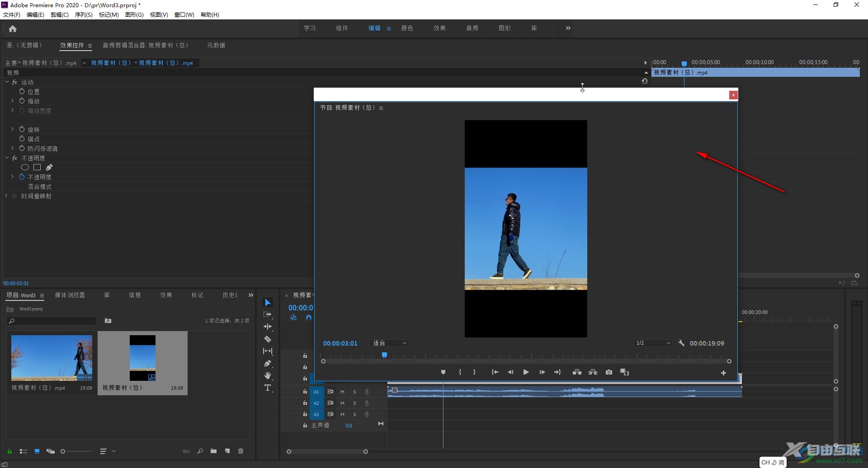Viewport: 868px width, 468px height.
Task: Toggle track lock for A3
Action: pos(305,414)
